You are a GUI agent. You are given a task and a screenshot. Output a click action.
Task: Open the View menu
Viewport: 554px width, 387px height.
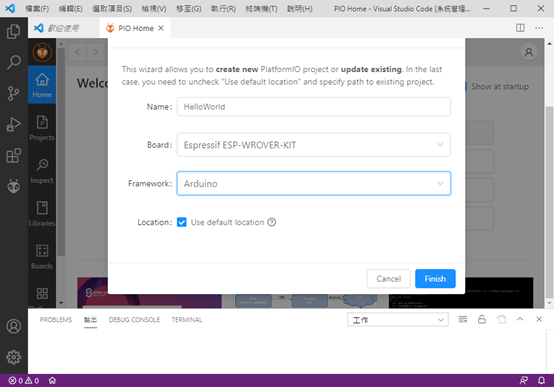tap(154, 8)
